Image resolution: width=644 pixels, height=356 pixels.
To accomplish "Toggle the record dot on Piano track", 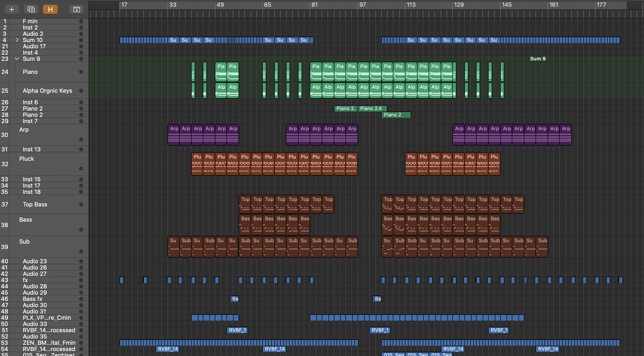I will pyautogui.click(x=81, y=72).
